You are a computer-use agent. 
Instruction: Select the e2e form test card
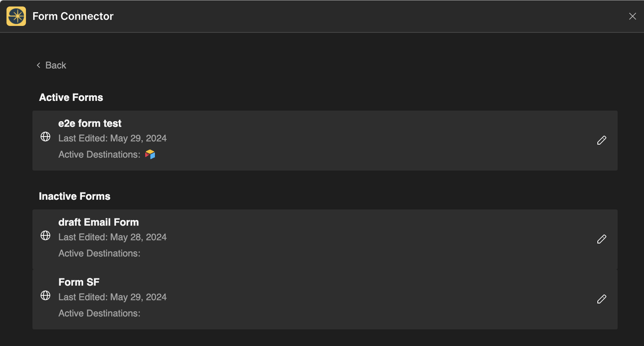click(324, 140)
